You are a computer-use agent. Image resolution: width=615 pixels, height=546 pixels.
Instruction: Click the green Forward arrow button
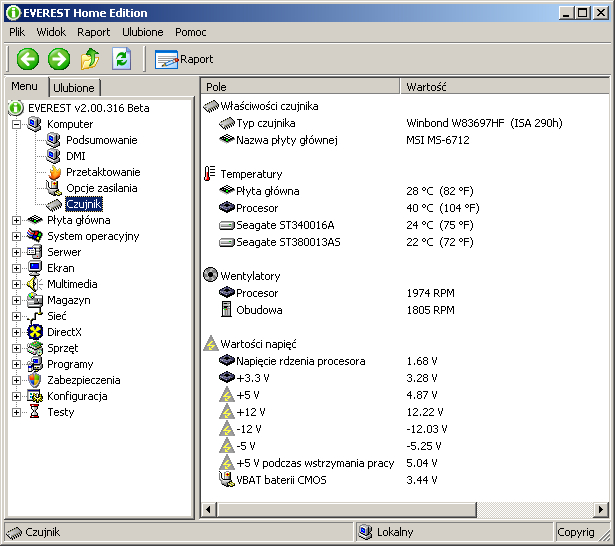pos(59,59)
